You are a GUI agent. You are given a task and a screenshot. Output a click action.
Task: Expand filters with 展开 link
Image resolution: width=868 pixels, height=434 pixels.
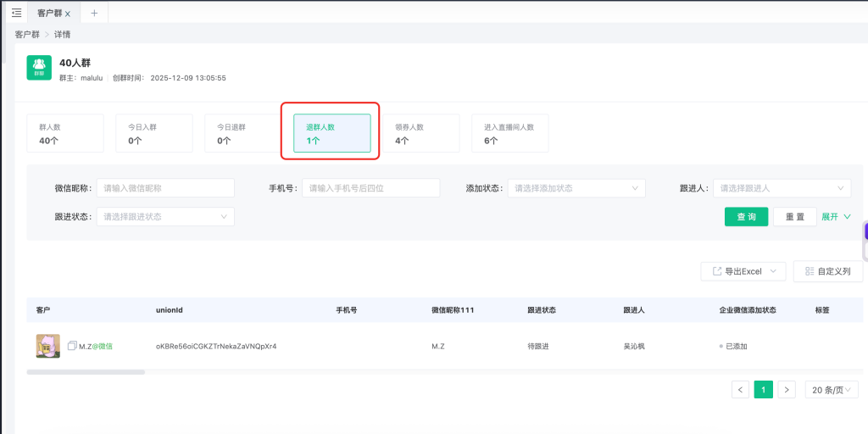coord(835,217)
